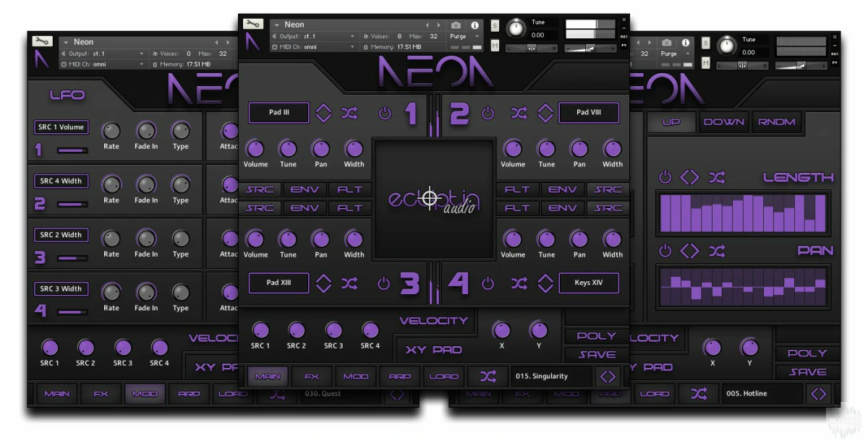Mute the center instrument with M button
The width and height of the screenshot is (868, 446).
click(x=495, y=46)
